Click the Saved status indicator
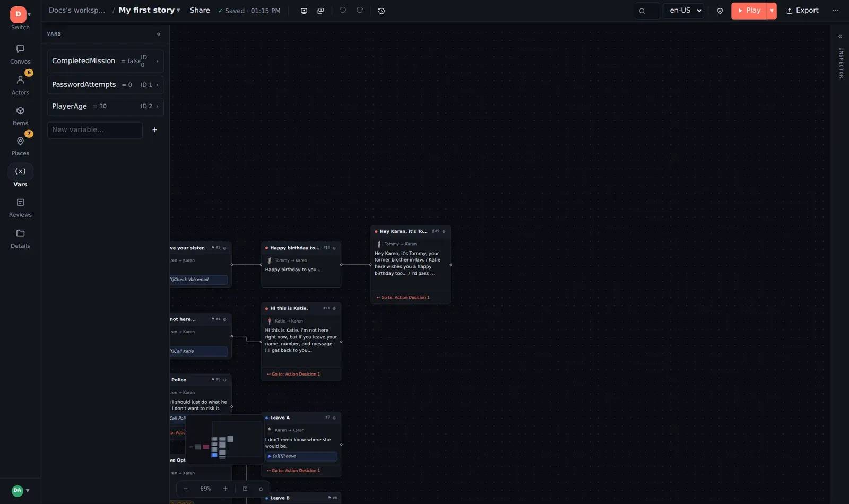The width and height of the screenshot is (849, 504). tap(249, 11)
